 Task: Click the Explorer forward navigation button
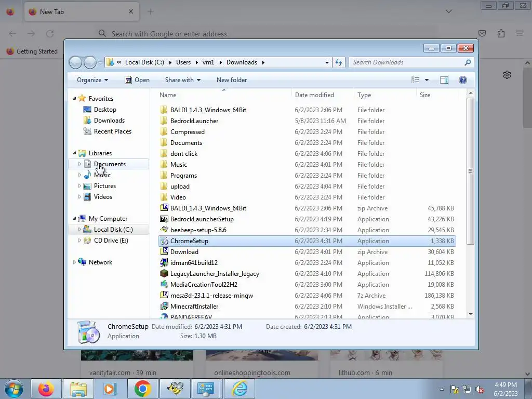90,62
